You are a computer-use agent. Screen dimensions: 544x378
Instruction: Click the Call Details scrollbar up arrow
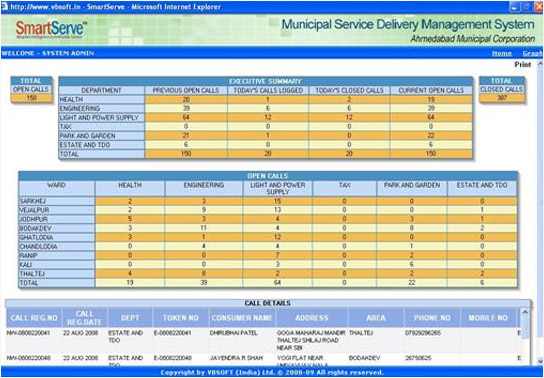pyautogui.click(x=525, y=312)
